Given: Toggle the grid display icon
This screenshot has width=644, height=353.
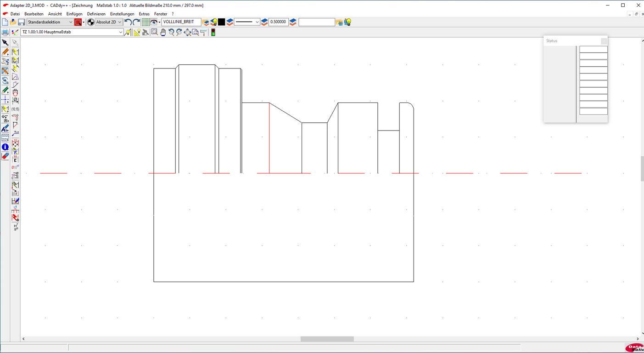Looking at the screenshot, I should (x=146, y=22).
